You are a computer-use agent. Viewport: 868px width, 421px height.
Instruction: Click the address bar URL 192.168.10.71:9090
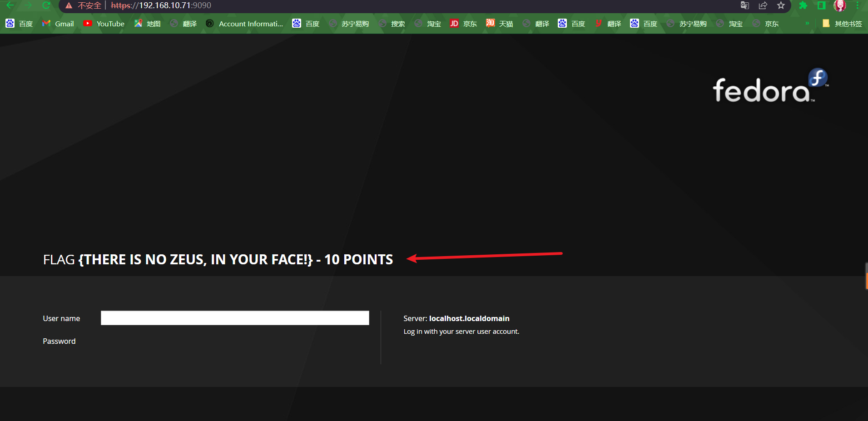tap(161, 5)
